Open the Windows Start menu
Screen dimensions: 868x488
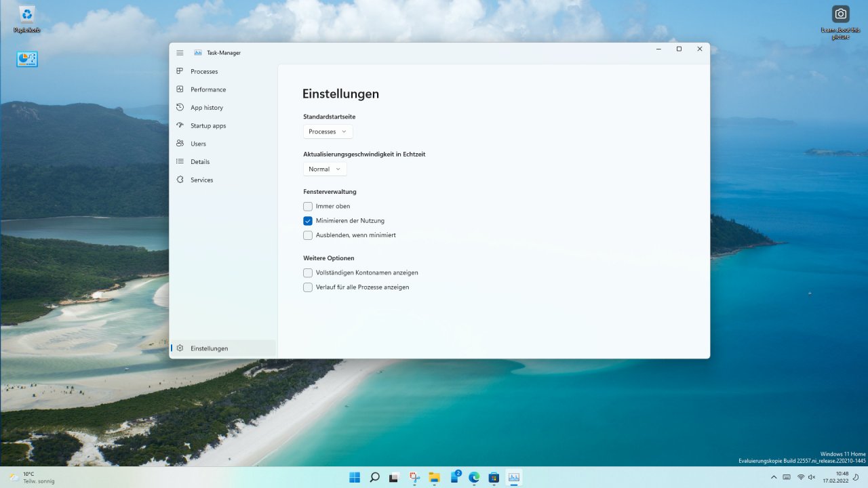coord(355,477)
